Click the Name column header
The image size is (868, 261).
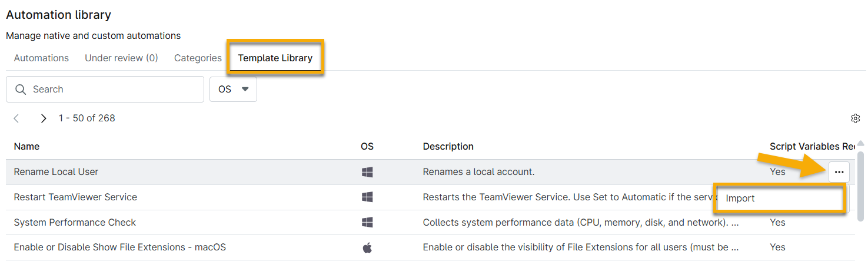(x=27, y=147)
